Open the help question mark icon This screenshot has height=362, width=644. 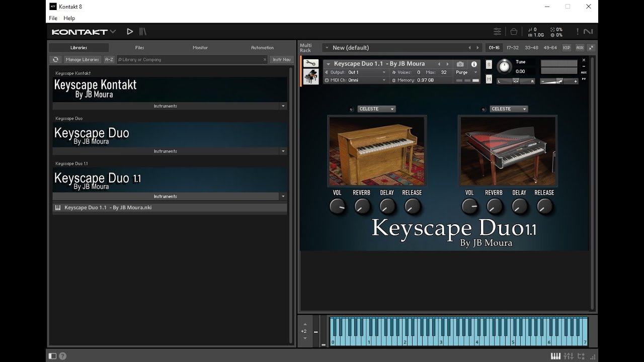tap(62, 356)
